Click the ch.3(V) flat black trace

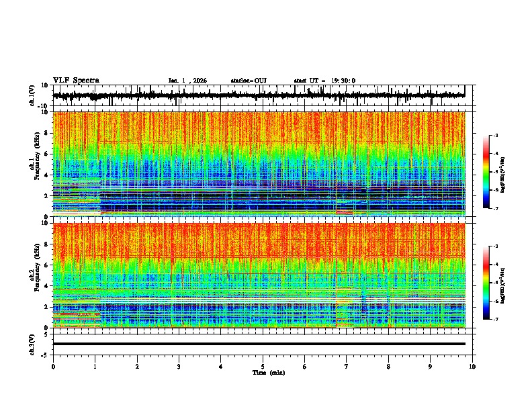point(259,344)
